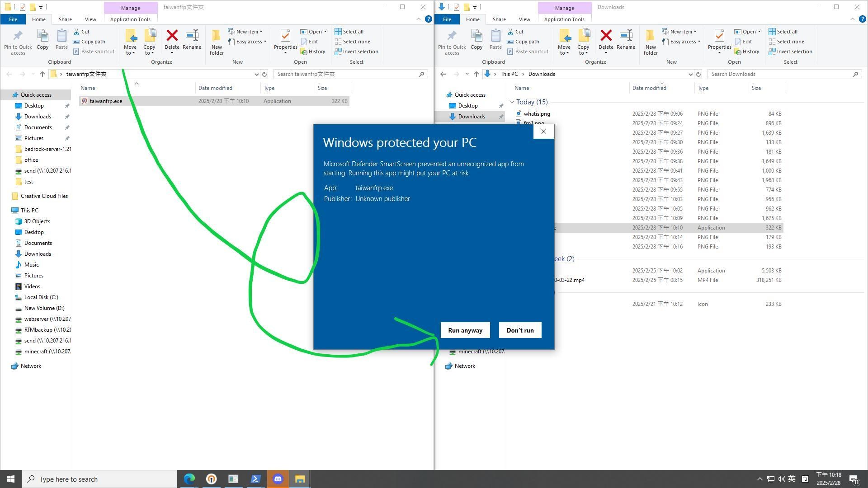Expand Easy access dropdown in Downloads window
This screenshot has width=868, height=488.
pyautogui.click(x=681, y=42)
